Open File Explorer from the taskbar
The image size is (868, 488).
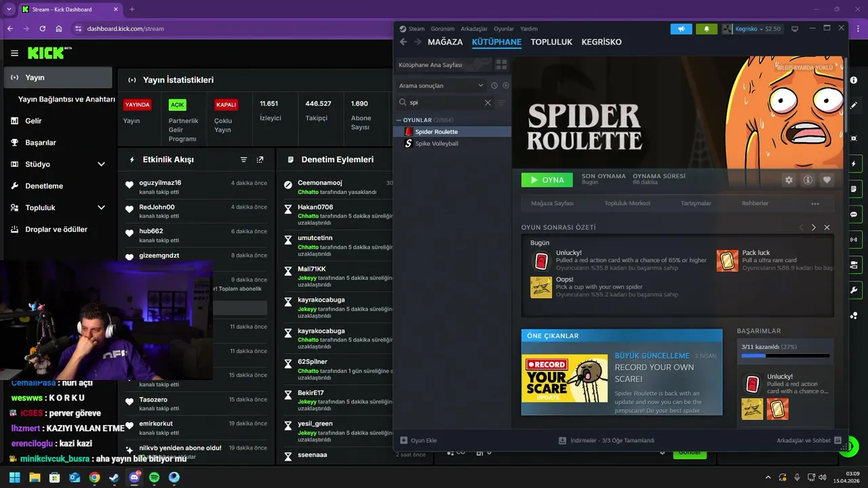(35, 478)
